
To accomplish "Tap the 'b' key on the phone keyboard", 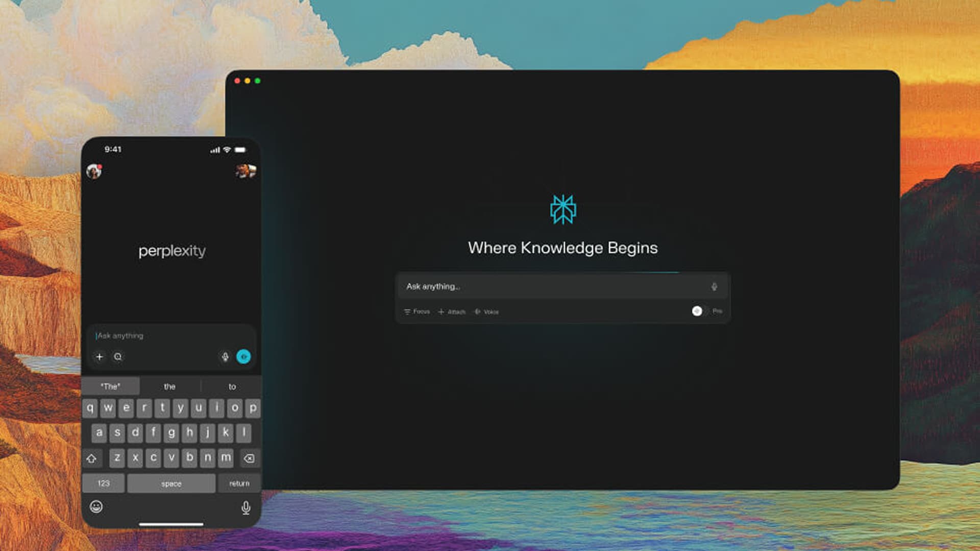I will pyautogui.click(x=189, y=458).
